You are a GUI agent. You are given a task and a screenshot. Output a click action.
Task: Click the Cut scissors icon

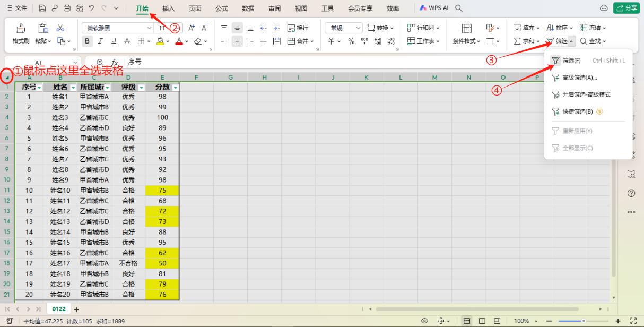tap(60, 28)
